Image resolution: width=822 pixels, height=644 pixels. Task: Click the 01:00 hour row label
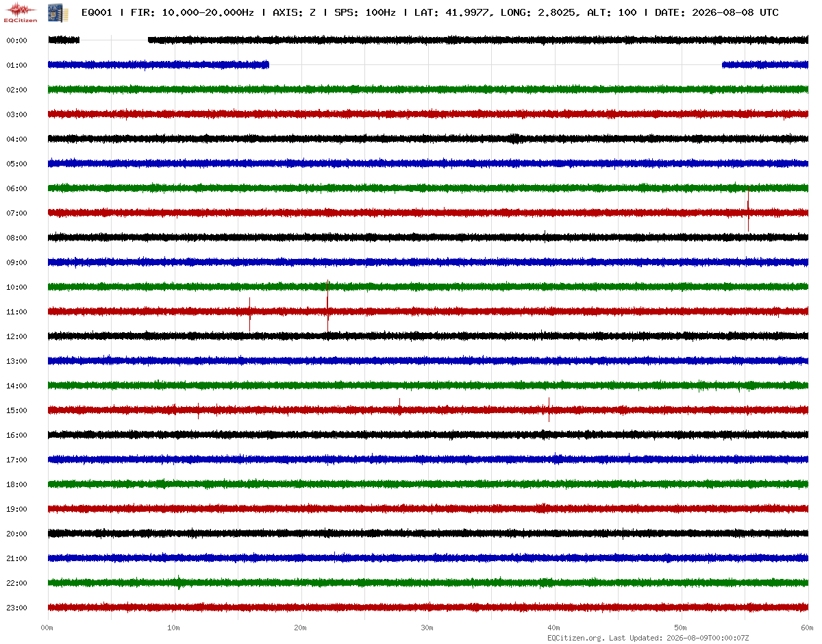[16, 65]
